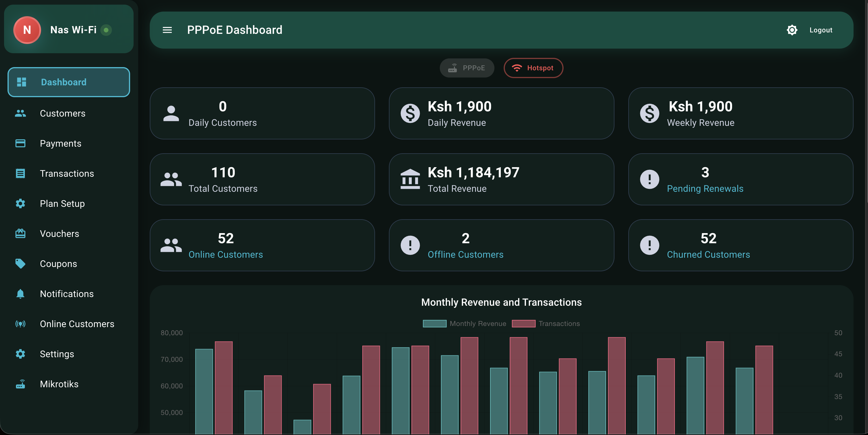Switch to the Hotspot view
Screen dimensions: 868x435
(x=533, y=68)
